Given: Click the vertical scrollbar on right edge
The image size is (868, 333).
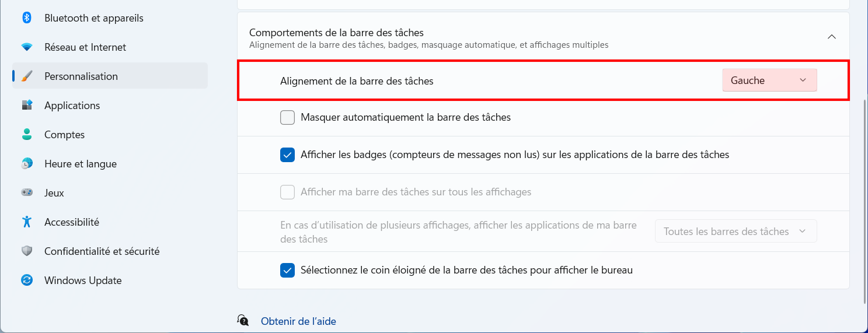Looking at the screenshot, I should tap(864, 201).
